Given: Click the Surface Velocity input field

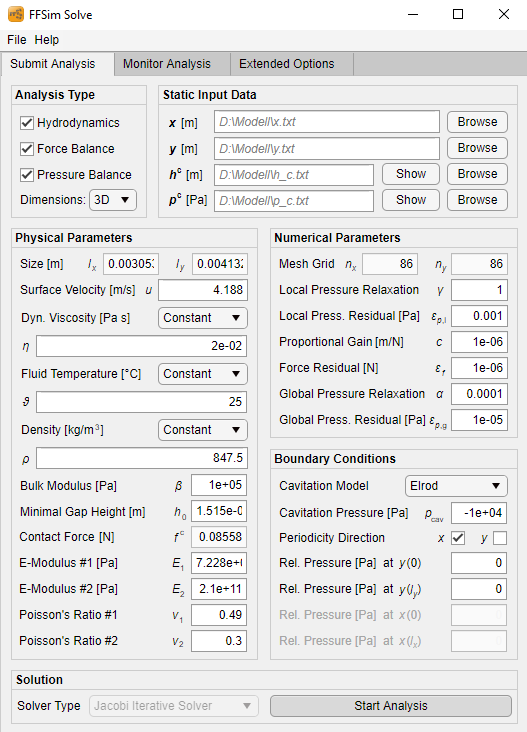Looking at the screenshot, I should tap(203, 290).
